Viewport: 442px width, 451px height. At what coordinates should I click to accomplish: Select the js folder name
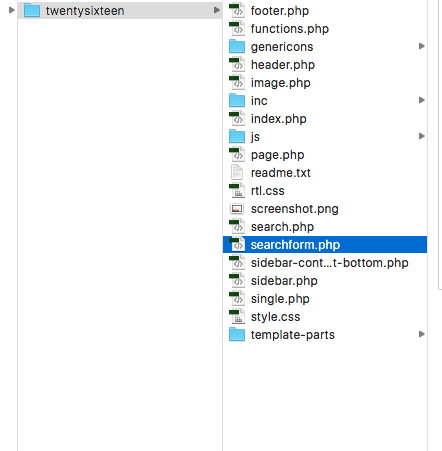[255, 137]
